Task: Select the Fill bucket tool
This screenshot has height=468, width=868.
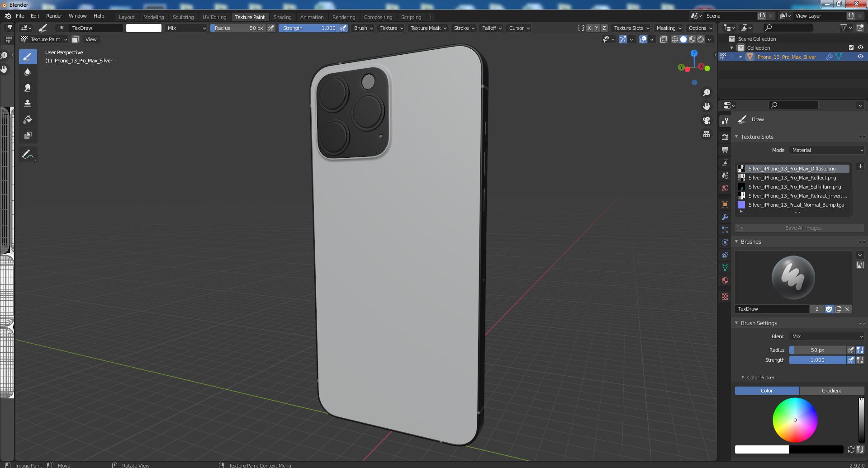Action: tap(28, 120)
